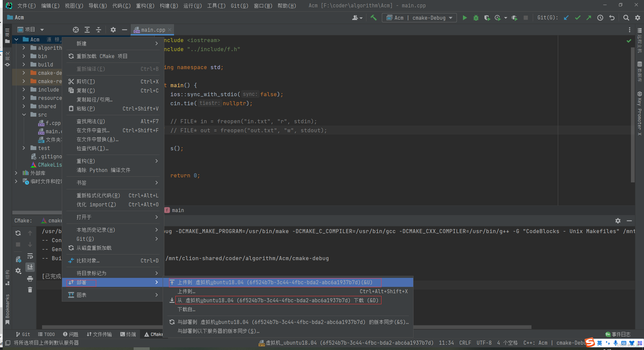
Task: Click the editor vertical scrollbar
Action: (x=633, y=115)
